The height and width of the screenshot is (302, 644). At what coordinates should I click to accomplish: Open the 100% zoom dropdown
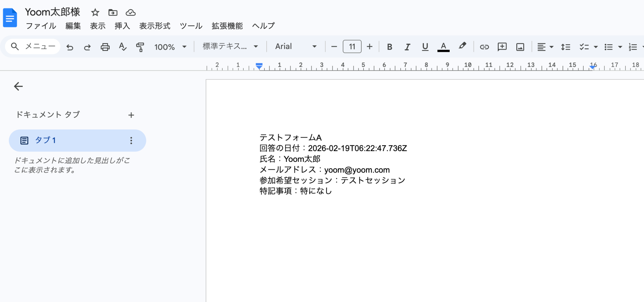170,47
